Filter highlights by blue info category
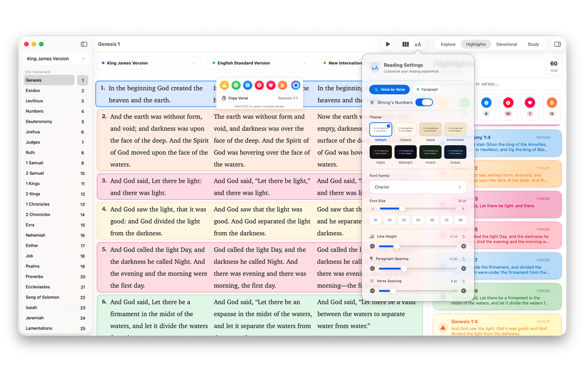This screenshot has height=368, width=588. [x=486, y=106]
